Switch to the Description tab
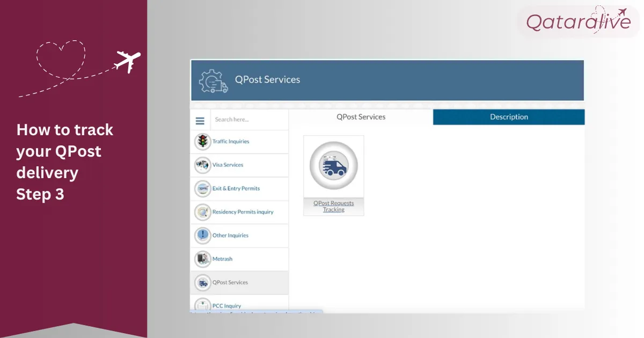The image size is (644, 338). tap(509, 117)
